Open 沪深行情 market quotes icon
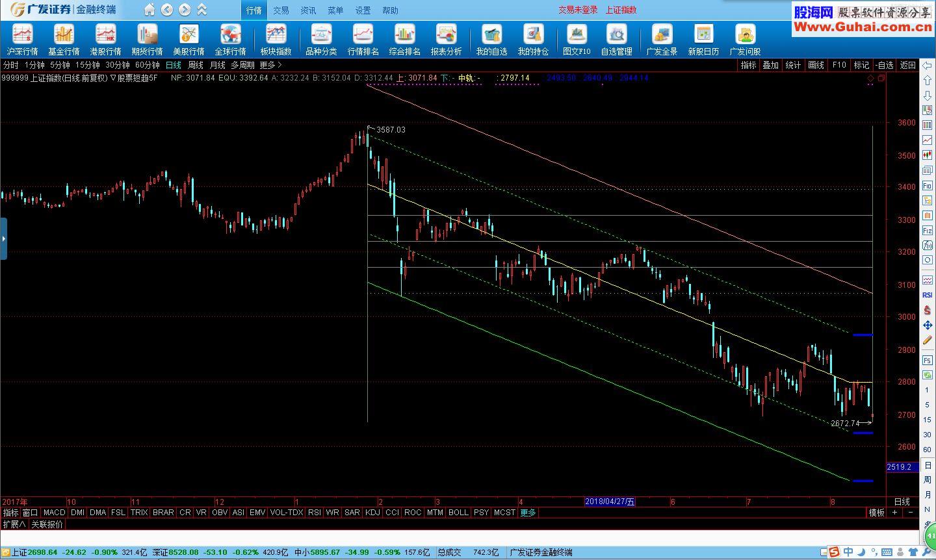This screenshot has width=936, height=560. pos(22,40)
